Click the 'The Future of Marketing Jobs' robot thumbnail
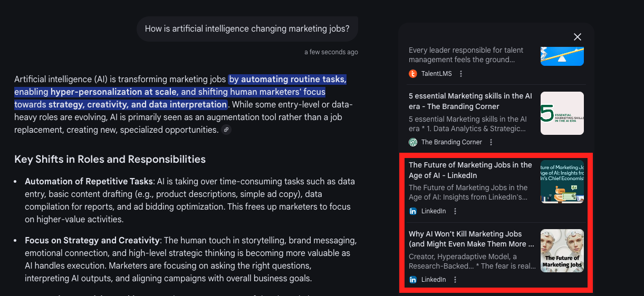Viewport: 644px width, 296px height. pos(562,251)
